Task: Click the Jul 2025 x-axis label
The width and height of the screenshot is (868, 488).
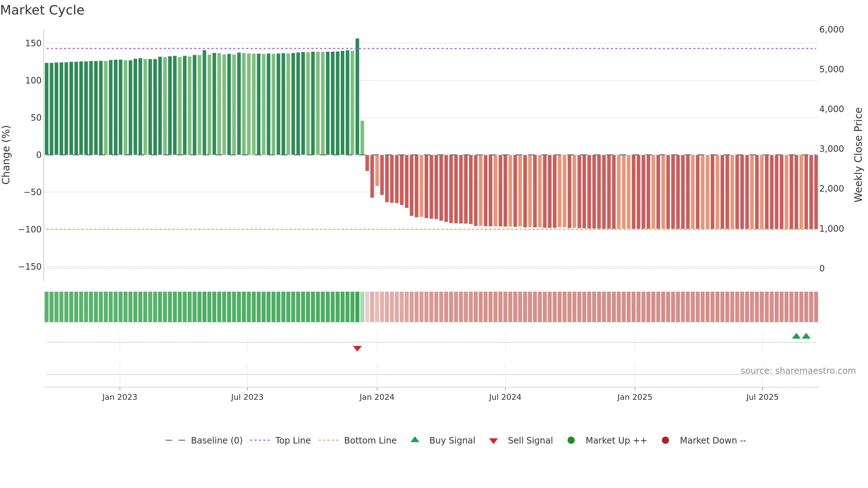Action: [x=762, y=397]
